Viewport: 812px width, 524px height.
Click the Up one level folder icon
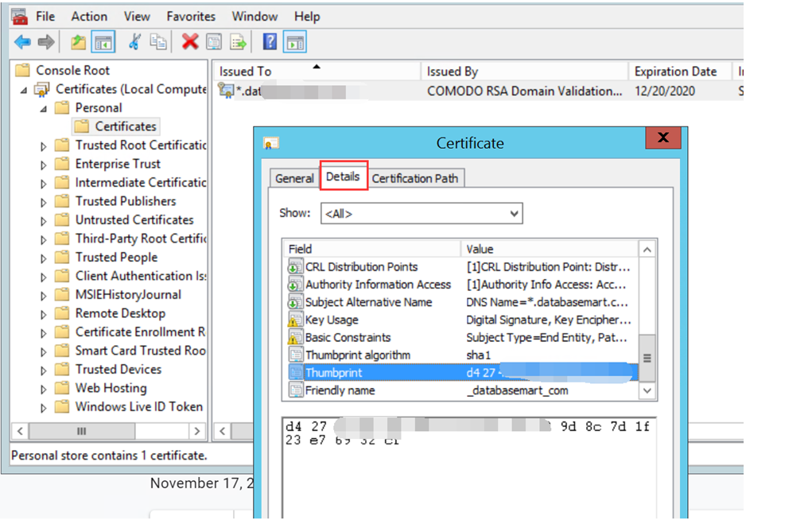point(78,42)
